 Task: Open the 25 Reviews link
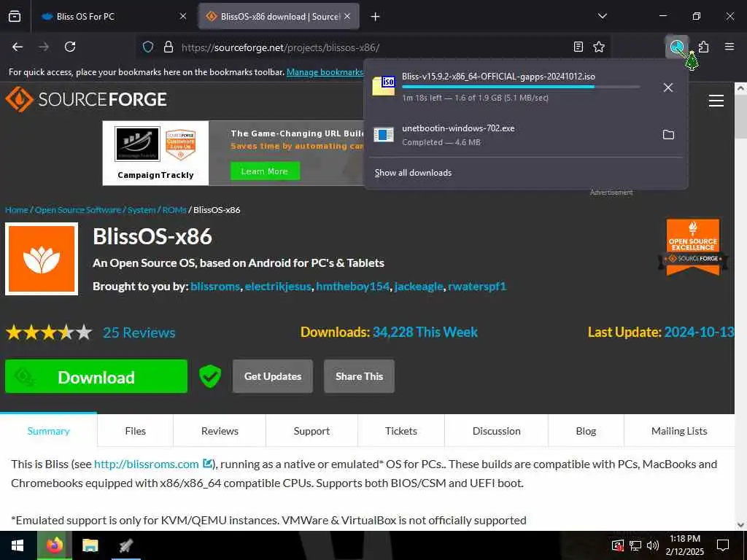[x=139, y=332]
